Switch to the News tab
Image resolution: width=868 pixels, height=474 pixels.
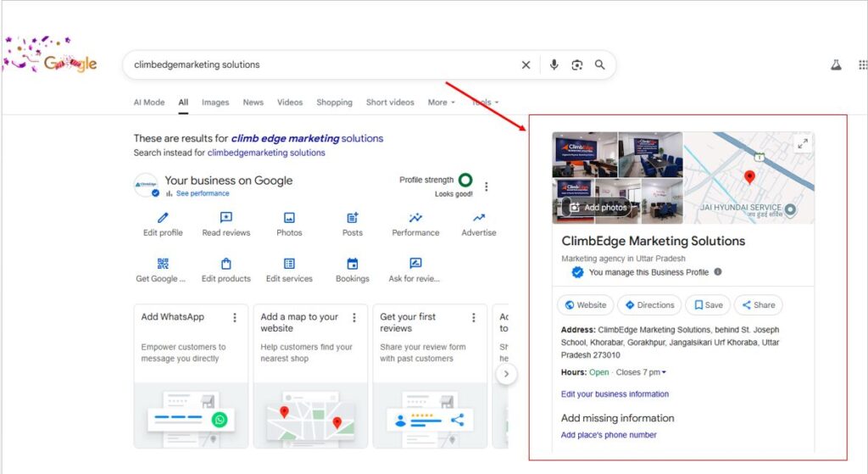253,103
